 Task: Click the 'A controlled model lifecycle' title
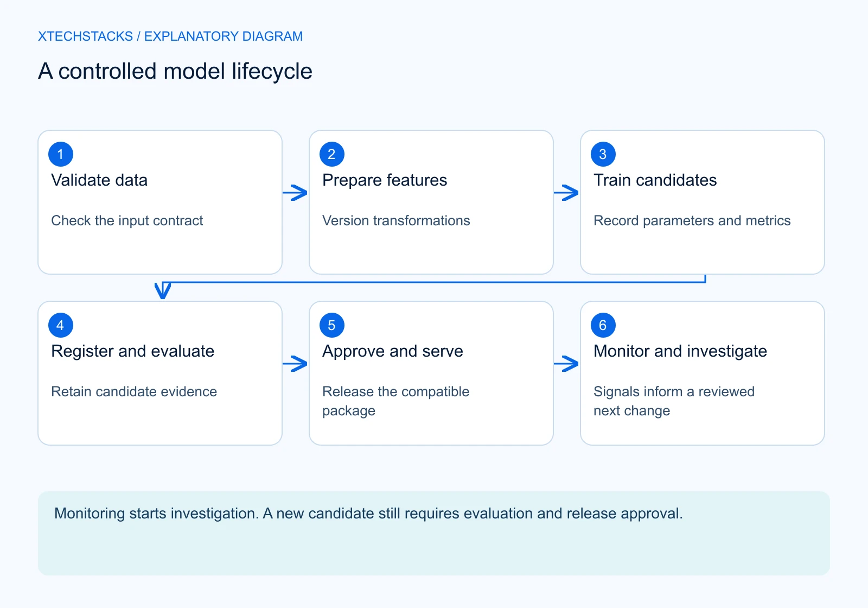175,72
